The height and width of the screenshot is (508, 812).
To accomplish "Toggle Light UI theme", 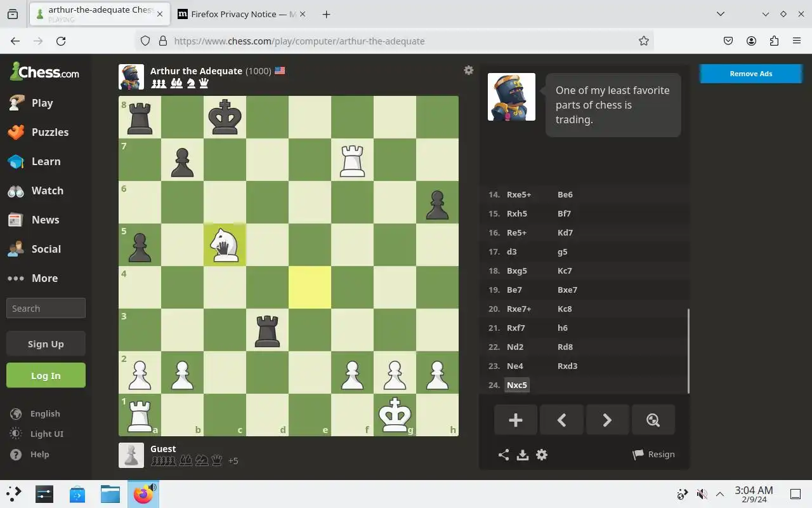I will [x=38, y=434].
